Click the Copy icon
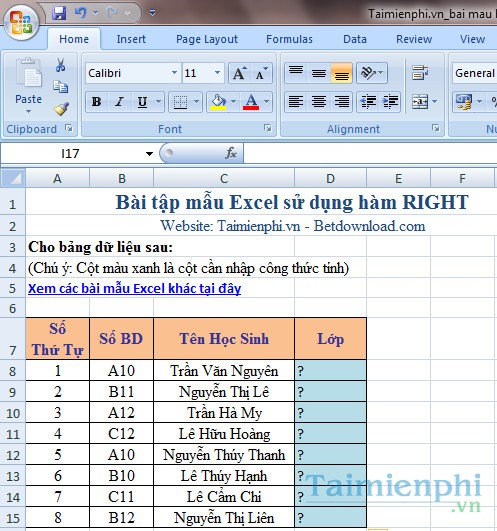 click(x=60, y=87)
